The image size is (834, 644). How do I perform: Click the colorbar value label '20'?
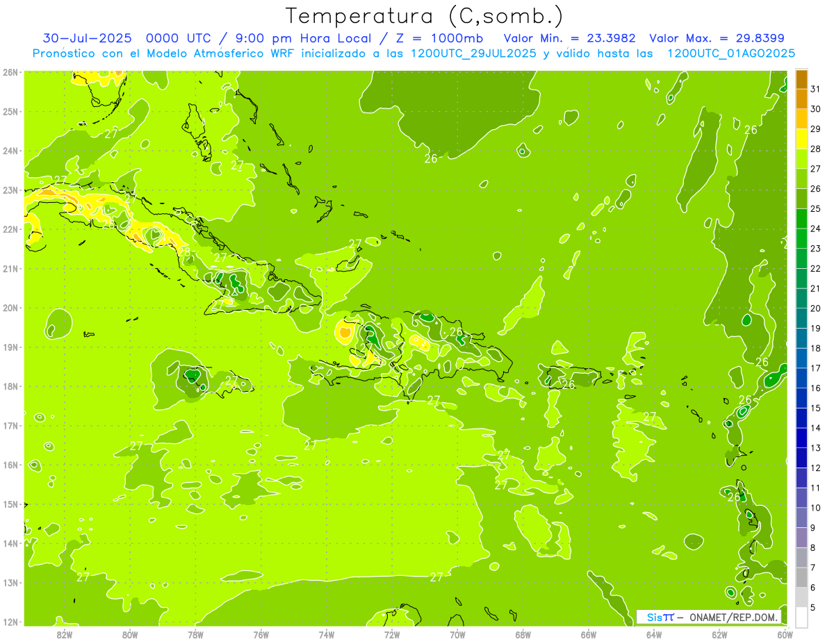pos(815,308)
